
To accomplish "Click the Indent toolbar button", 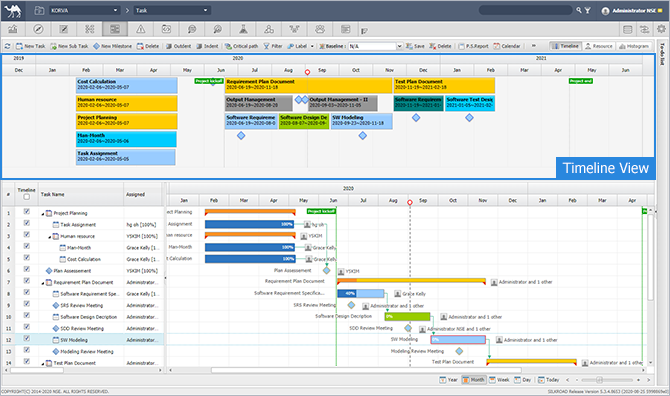I will tap(207, 46).
